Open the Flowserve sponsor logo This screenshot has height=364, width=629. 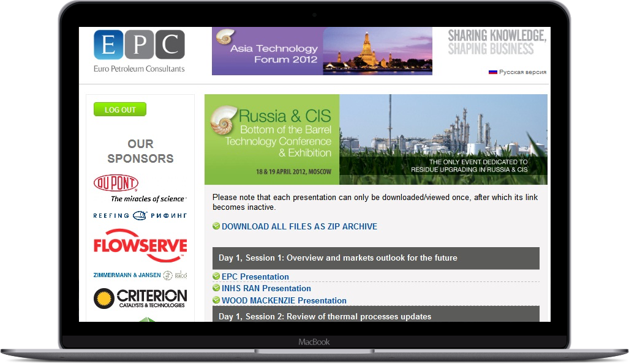[140, 245]
